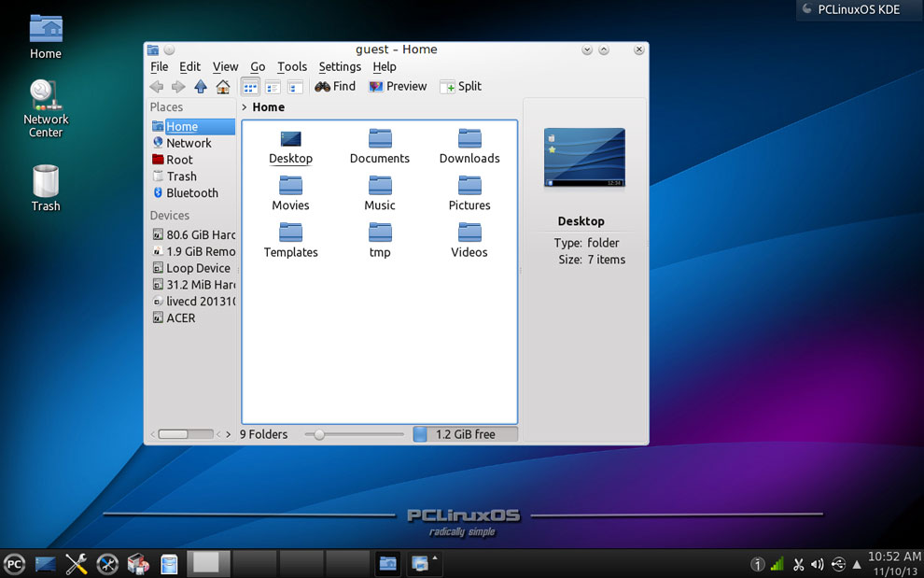Go back with the Back arrow in Dolphin toolbar
Screen dimensions: 924x578
[x=157, y=87]
